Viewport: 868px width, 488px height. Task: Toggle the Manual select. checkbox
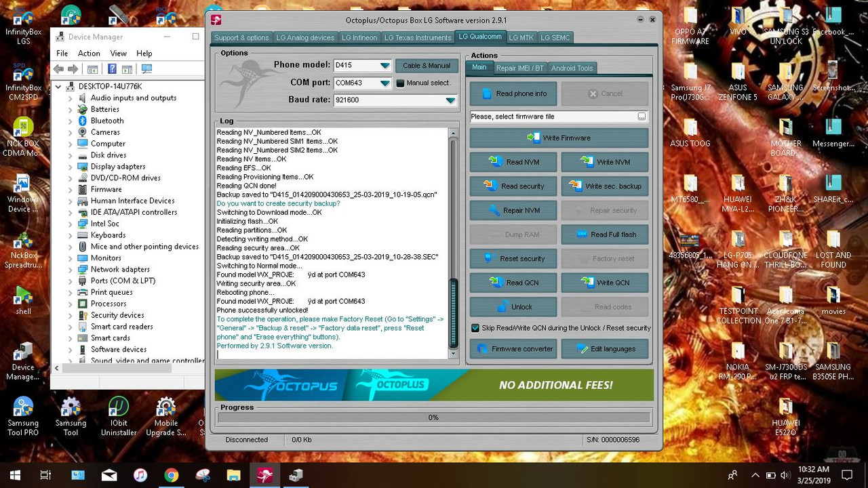click(400, 83)
